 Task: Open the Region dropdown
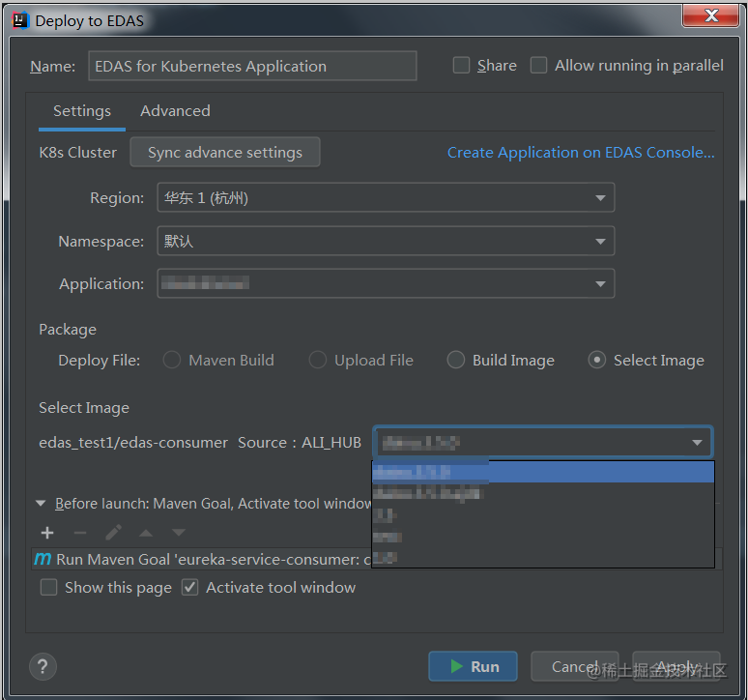pyautogui.click(x=386, y=197)
